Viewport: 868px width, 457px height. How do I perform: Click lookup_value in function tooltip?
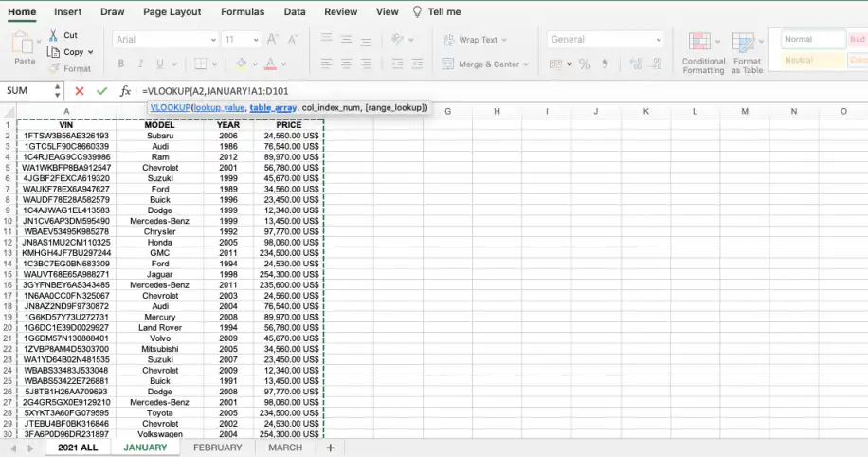pos(219,107)
